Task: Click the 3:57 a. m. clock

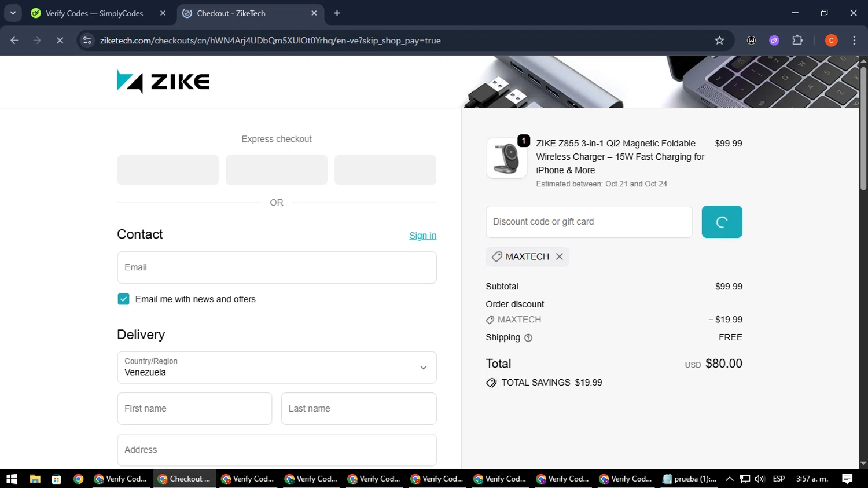Action: pos(812,479)
